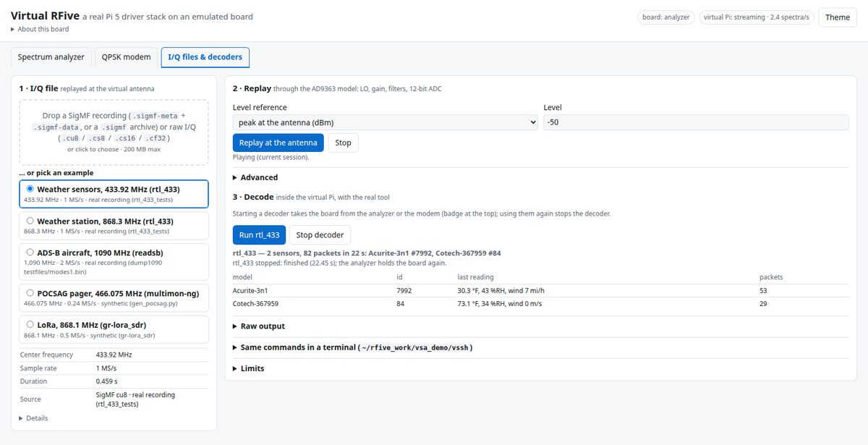Viewport: 868px width, 445px height.
Task: Expand the I/Q file Details
Action: point(33,418)
